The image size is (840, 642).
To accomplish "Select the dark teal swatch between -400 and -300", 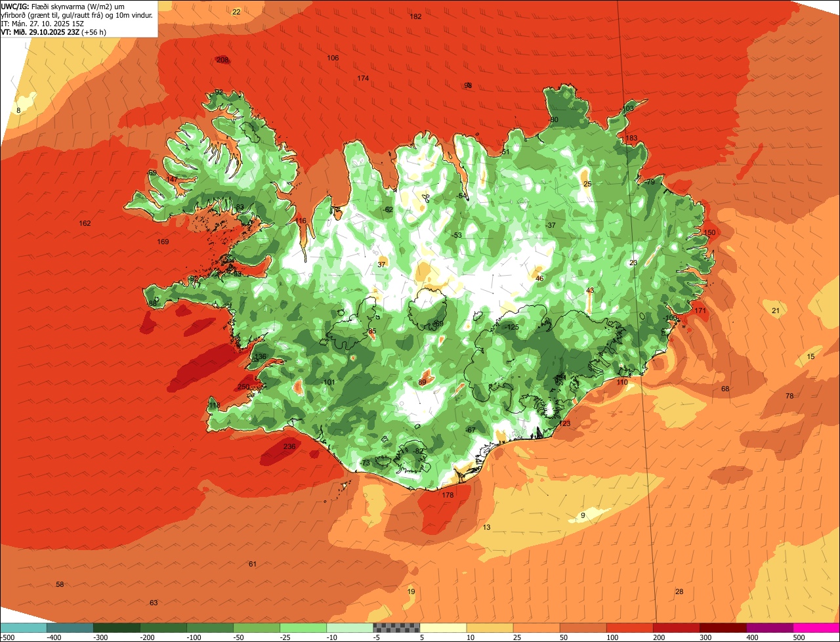I will click(70, 628).
